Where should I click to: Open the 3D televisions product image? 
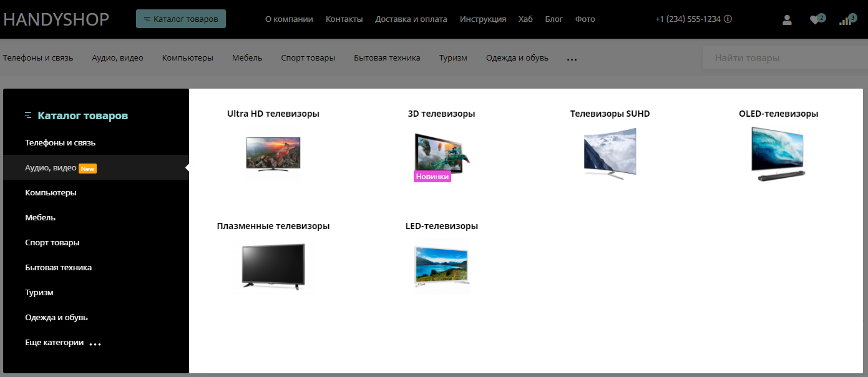tap(441, 153)
